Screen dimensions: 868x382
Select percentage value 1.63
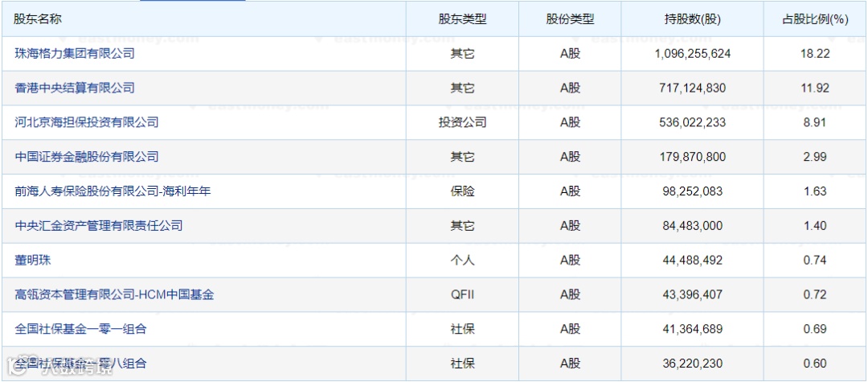(x=815, y=191)
